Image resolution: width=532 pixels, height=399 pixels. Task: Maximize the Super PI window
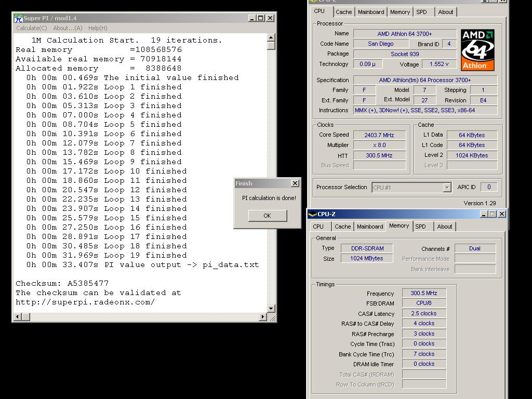261,18
